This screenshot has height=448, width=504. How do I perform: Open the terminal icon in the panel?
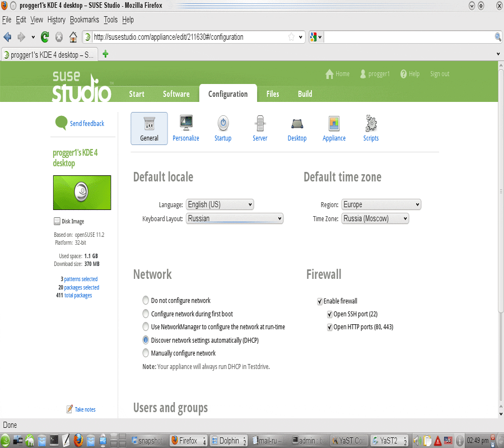click(54, 440)
